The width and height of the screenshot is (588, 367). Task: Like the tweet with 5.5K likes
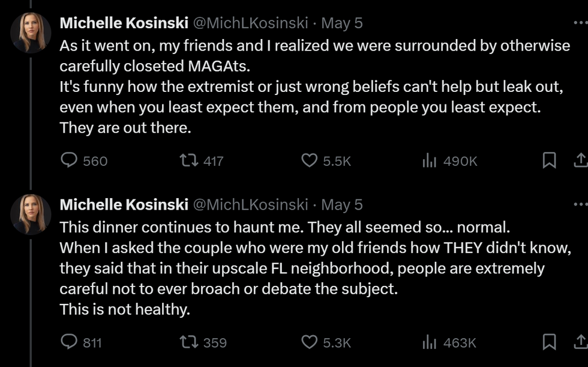pos(309,160)
